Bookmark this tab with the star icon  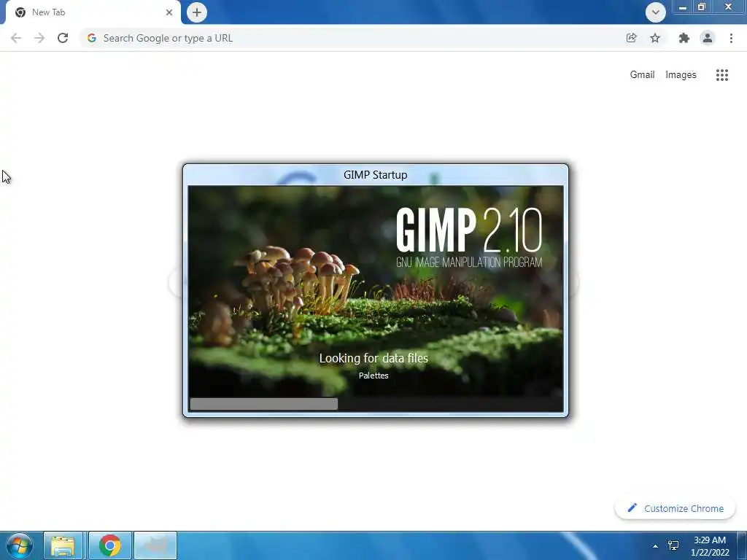tap(655, 38)
